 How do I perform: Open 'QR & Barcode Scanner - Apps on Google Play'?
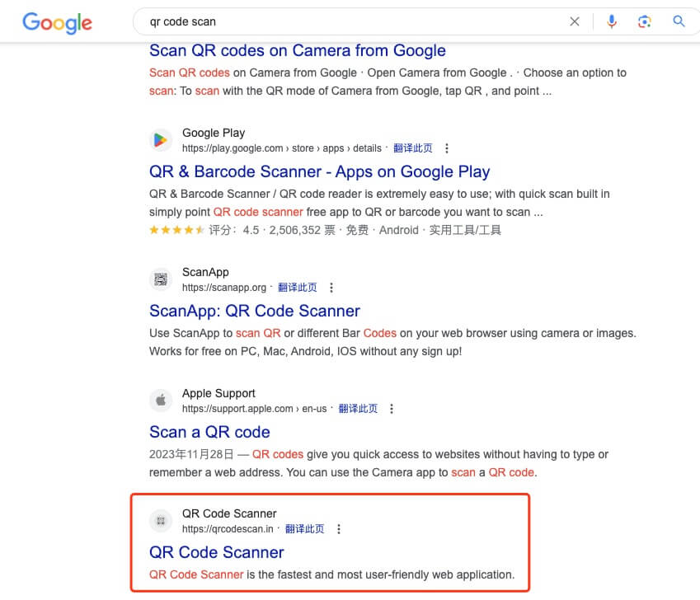(x=319, y=171)
